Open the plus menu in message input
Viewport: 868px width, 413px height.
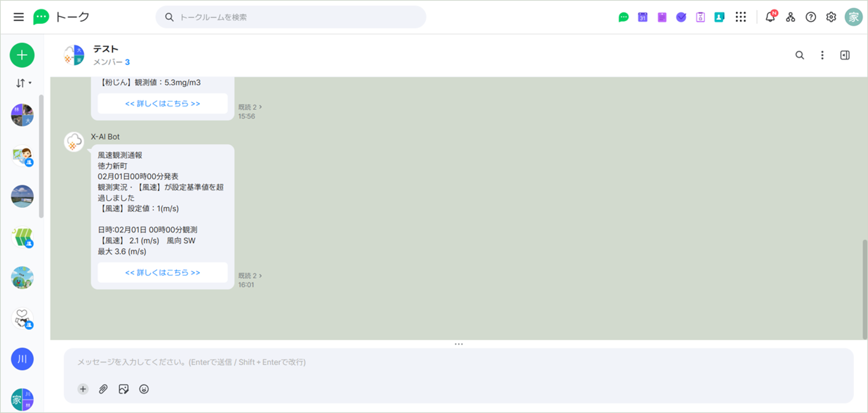pos(83,389)
